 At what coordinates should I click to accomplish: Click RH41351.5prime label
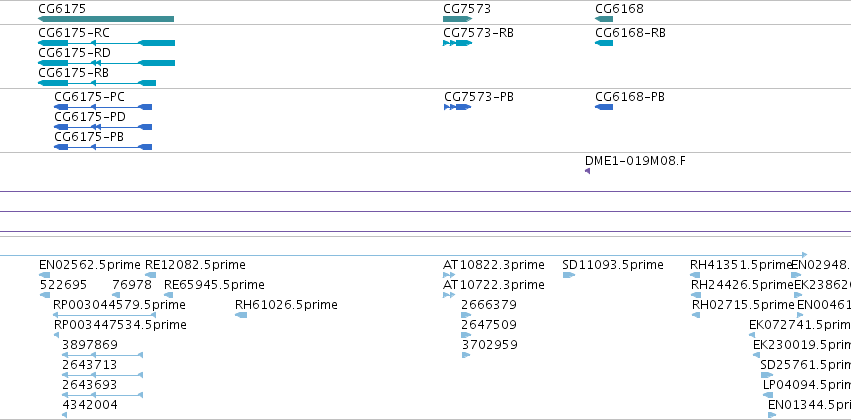pos(741,265)
